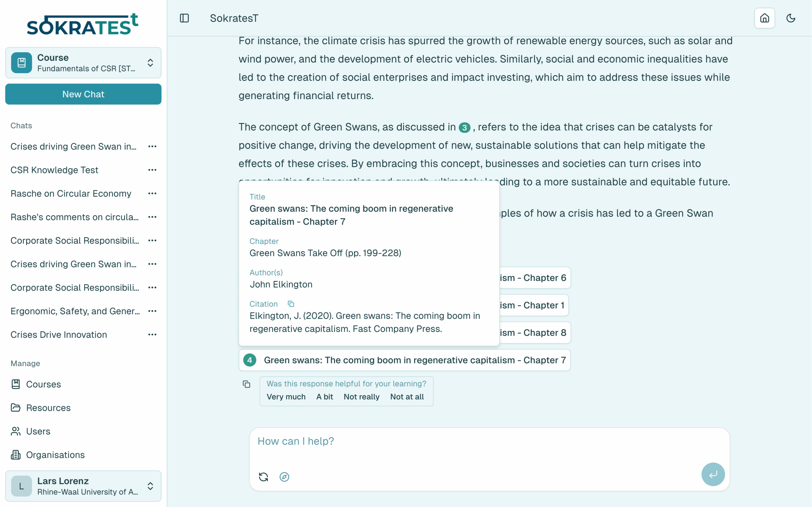The width and height of the screenshot is (812, 507).
Task: Toggle the sidebar panel icon
Action: [x=185, y=18]
